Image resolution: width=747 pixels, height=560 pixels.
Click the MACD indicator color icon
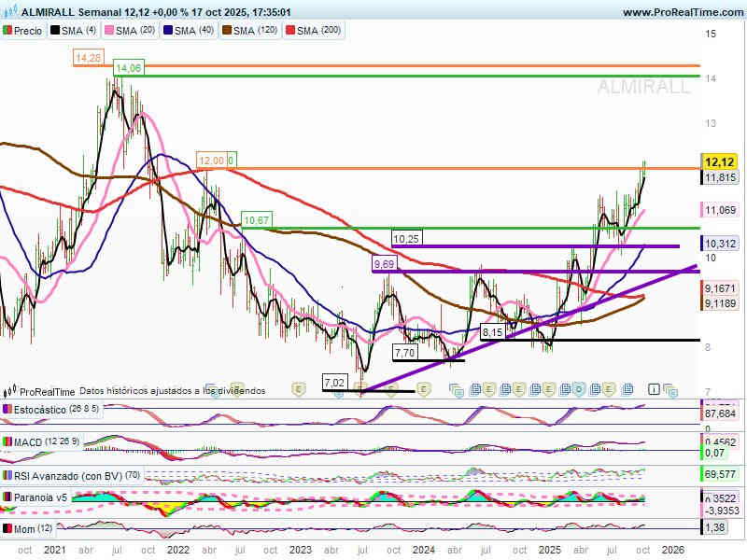8,441
